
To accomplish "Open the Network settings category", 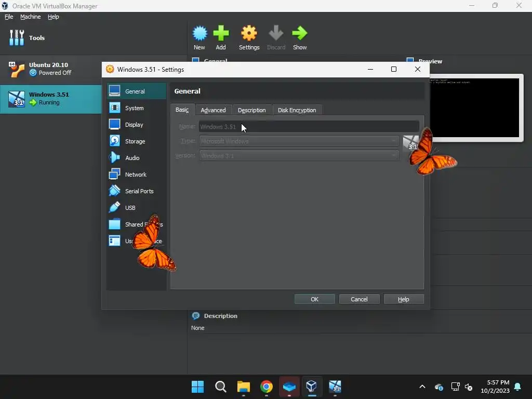I will [x=137, y=175].
